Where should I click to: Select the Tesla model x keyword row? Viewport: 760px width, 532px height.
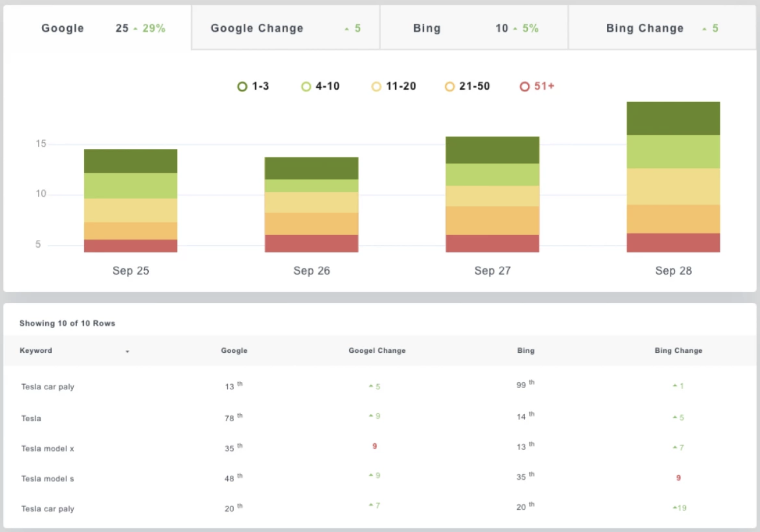pyautogui.click(x=48, y=449)
